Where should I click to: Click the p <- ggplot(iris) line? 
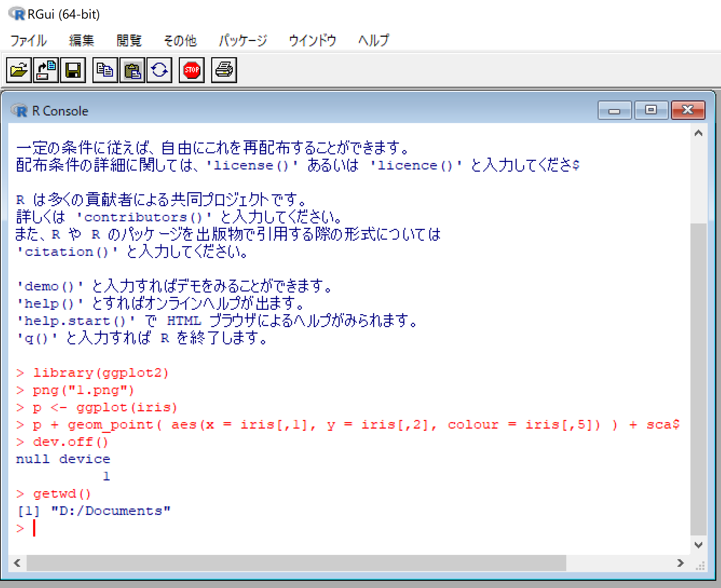pyautogui.click(x=97, y=407)
